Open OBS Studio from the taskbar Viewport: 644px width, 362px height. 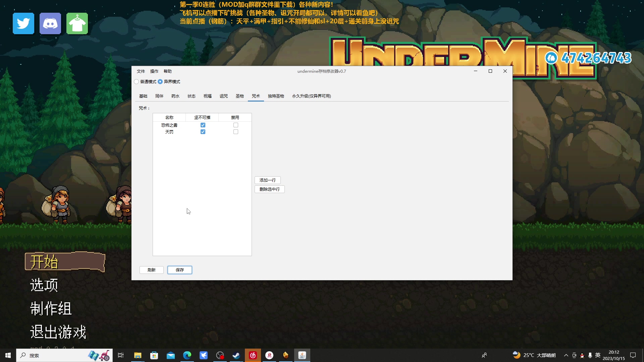click(x=220, y=355)
